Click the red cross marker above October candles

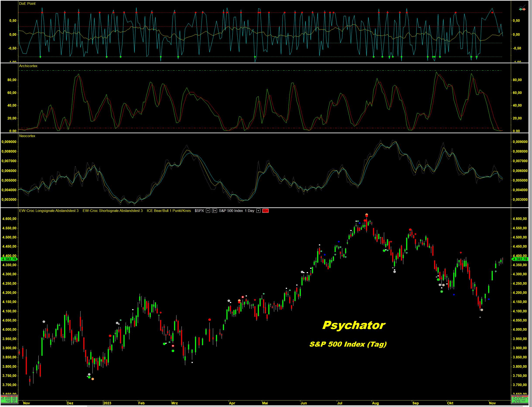coord(461,253)
